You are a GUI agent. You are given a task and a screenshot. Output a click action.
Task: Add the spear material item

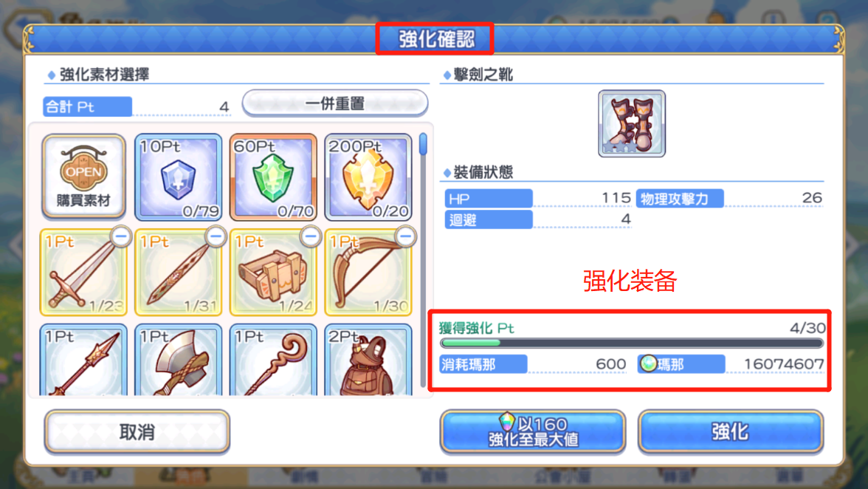click(x=83, y=360)
